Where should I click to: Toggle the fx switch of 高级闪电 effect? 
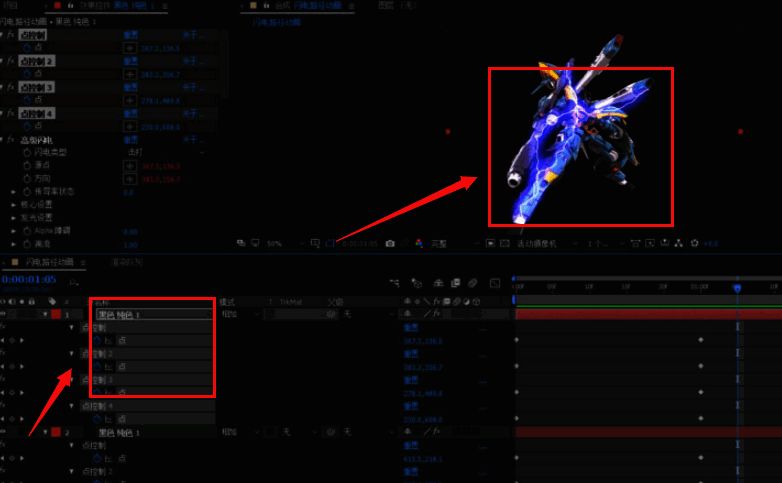(10, 140)
